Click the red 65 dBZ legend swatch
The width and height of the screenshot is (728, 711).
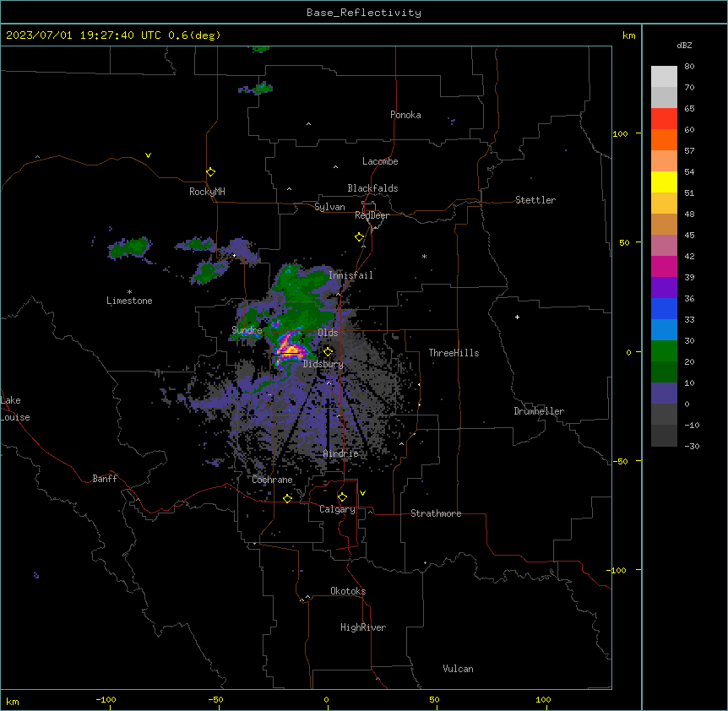(664, 119)
